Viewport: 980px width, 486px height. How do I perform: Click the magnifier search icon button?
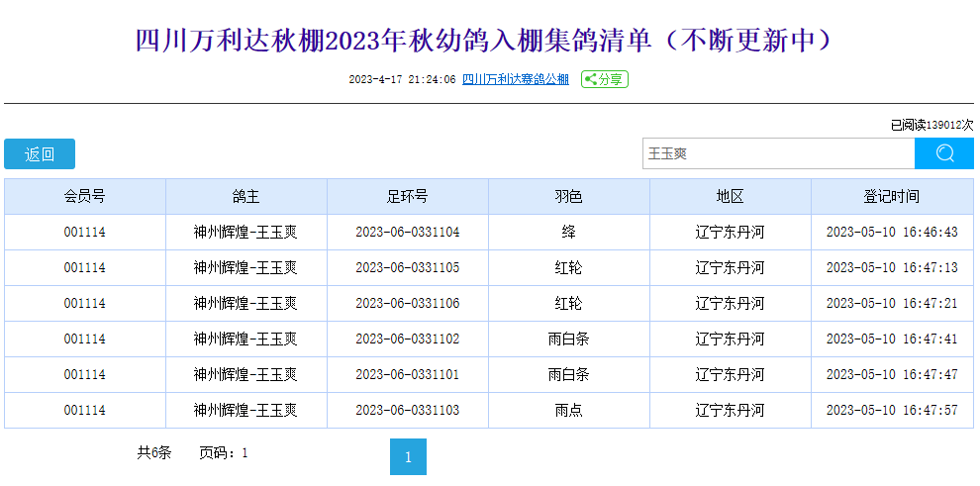(x=943, y=153)
